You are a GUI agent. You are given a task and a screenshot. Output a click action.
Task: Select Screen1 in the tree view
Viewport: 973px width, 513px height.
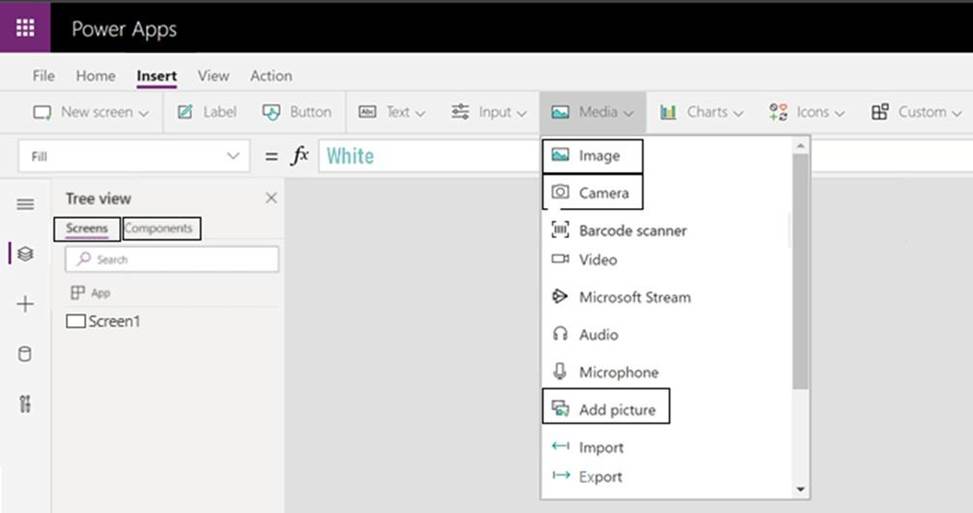click(113, 322)
